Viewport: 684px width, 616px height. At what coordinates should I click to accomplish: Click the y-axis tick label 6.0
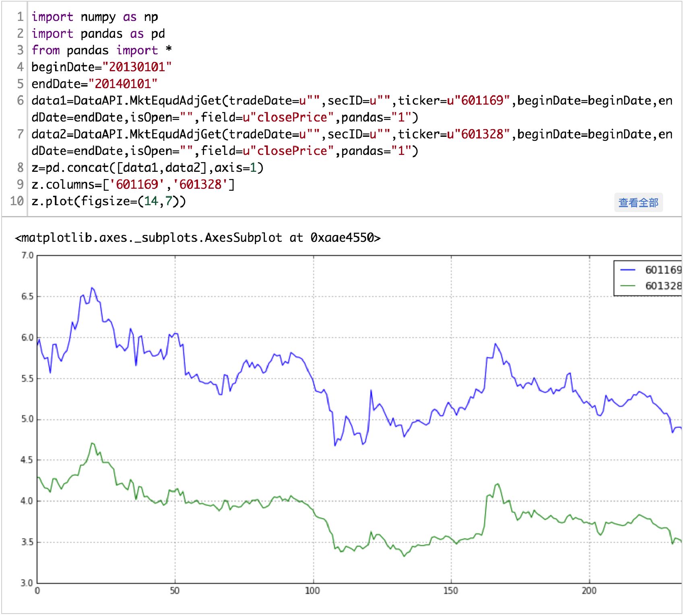[x=27, y=338]
